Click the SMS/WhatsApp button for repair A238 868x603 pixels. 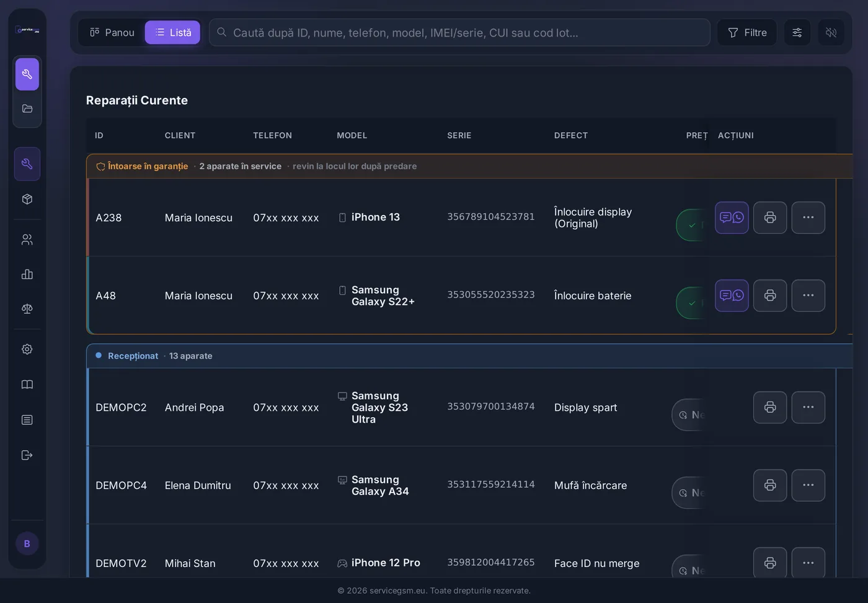coord(732,218)
